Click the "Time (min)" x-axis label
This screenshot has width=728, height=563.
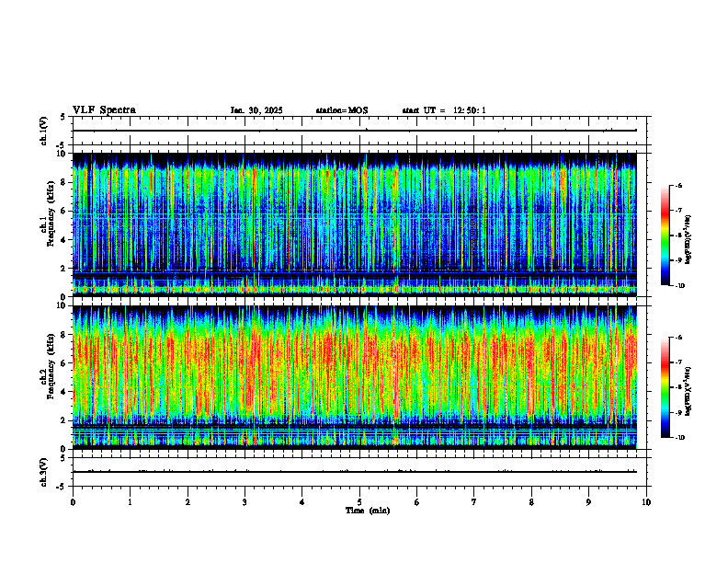[368, 511]
